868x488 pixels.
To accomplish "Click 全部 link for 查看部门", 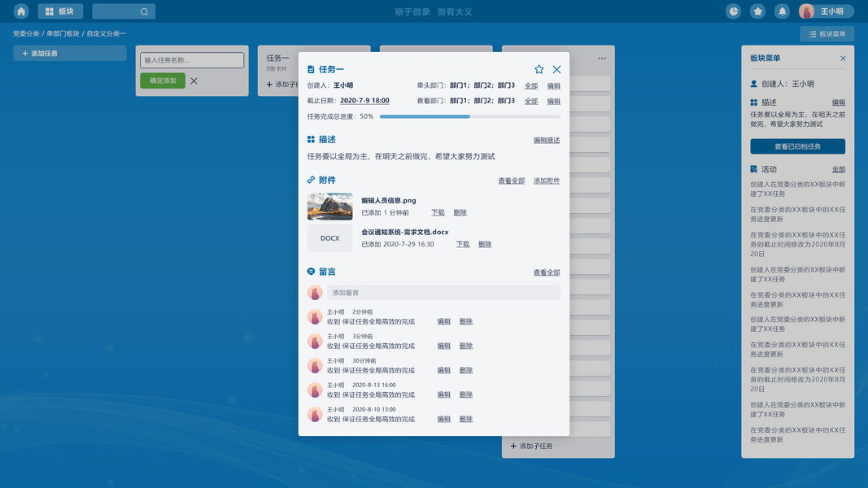I will tap(531, 101).
